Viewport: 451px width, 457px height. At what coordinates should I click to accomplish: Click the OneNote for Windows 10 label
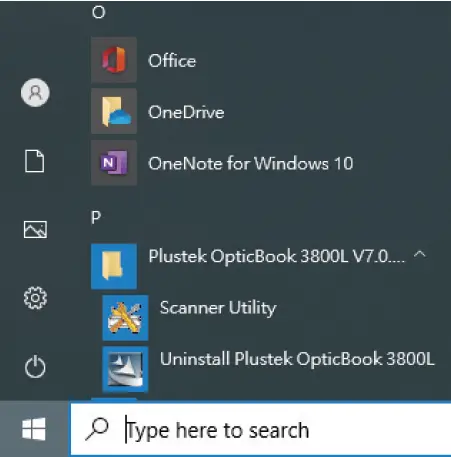tap(251, 163)
